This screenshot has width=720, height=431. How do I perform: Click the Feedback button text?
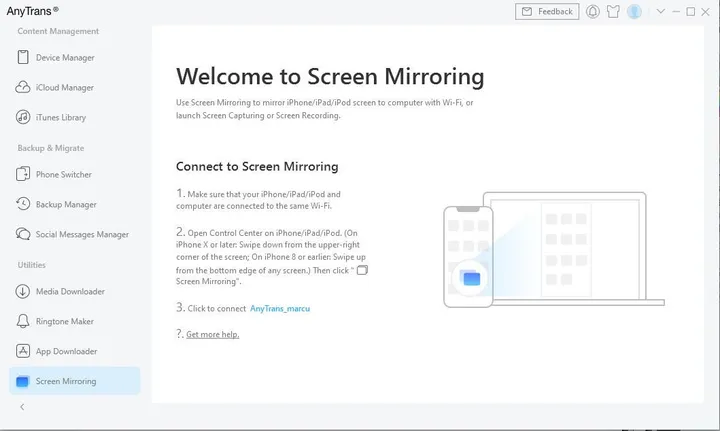click(555, 11)
